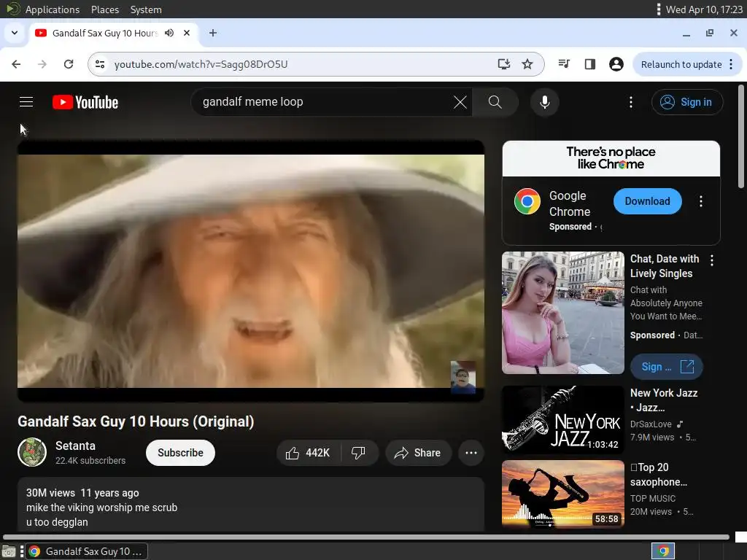Click the channel watermark in video corner

463,377
